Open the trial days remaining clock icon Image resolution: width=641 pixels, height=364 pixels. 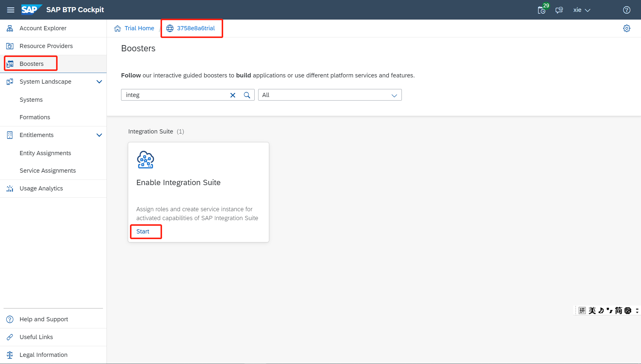tap(542, 10)
